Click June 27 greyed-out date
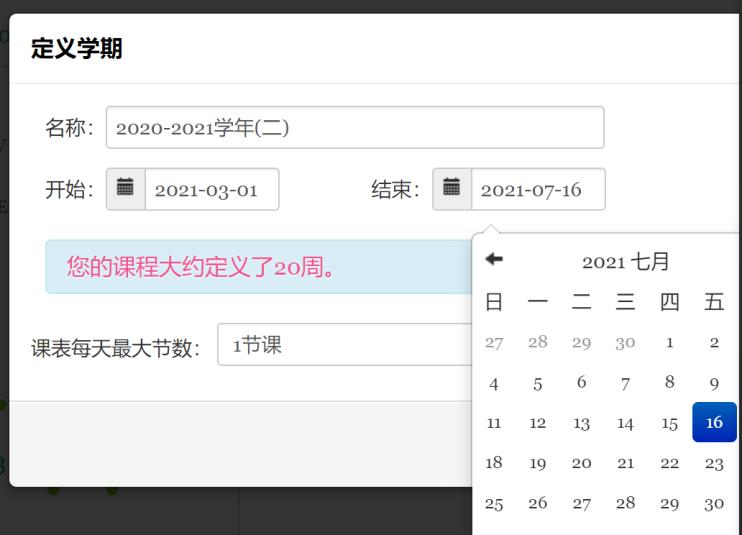 click(494, 342)
